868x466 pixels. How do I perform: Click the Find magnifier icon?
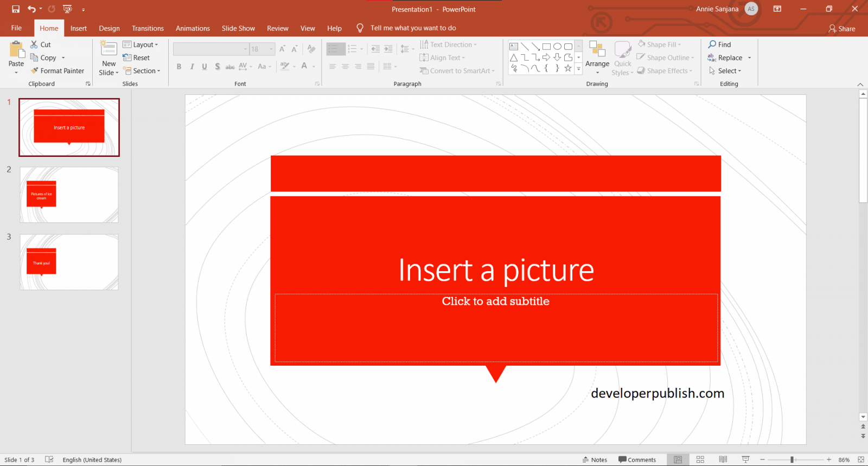click(x=712, y=44)
